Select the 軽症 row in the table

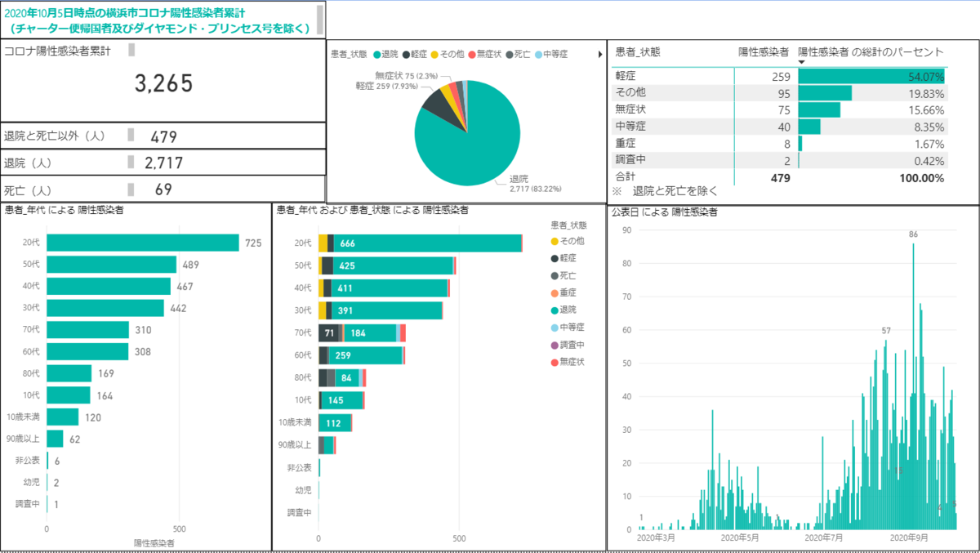point(780,76)
